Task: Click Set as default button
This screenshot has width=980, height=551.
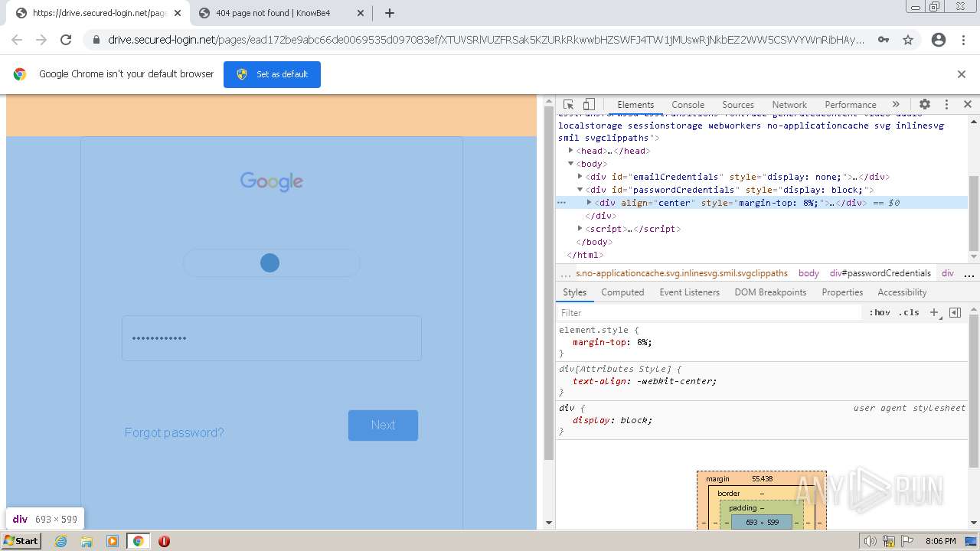Action: coord(272,74)
